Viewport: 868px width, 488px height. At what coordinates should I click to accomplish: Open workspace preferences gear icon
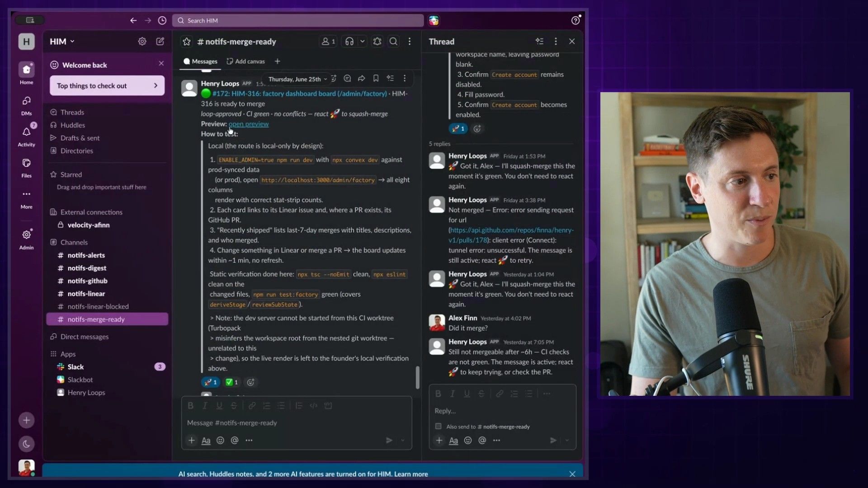[142, 41]
